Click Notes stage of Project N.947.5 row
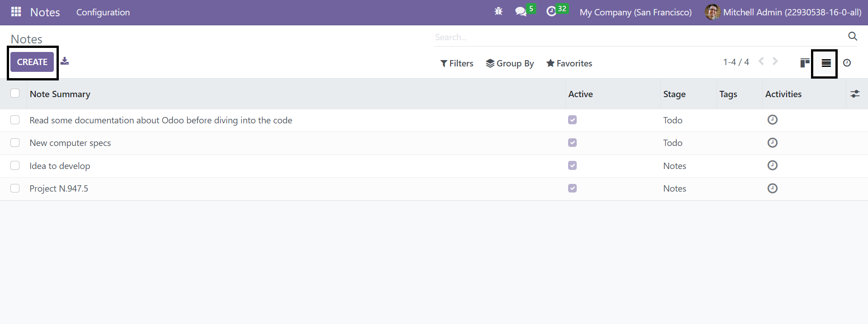 point(674,188)
